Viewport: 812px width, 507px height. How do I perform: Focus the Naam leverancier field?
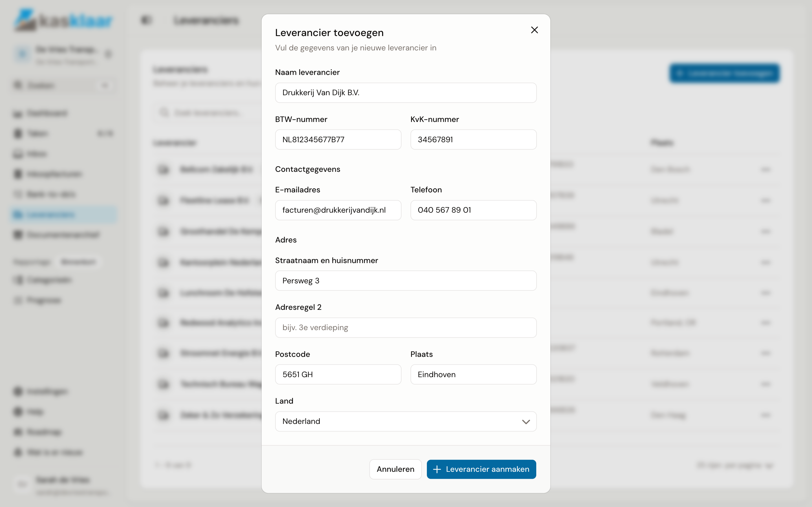406,93
